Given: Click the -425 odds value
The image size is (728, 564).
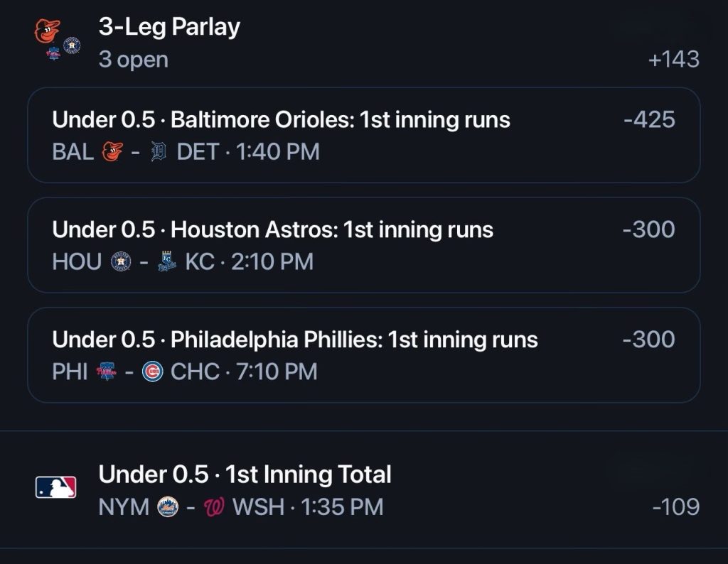Looking at the screenshot, I should pyautogui.click(x=649, y=119).
